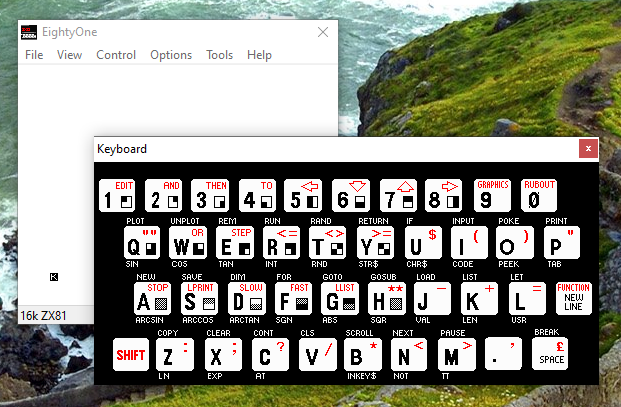Click the A key for NEW
The width and height of the screenshot is (621, 407).
click(152, 299)
